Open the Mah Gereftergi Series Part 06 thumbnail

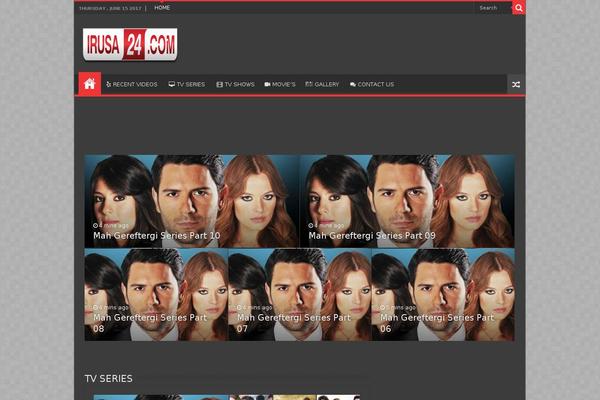point(443,295)
